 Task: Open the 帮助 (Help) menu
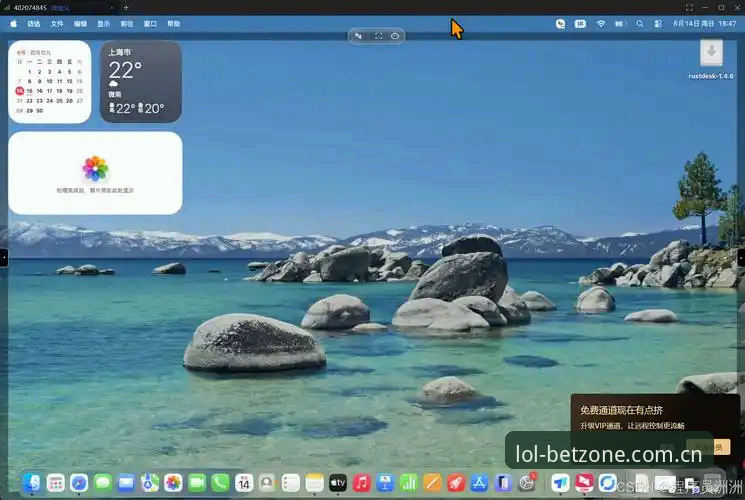[x=173, y=23]
